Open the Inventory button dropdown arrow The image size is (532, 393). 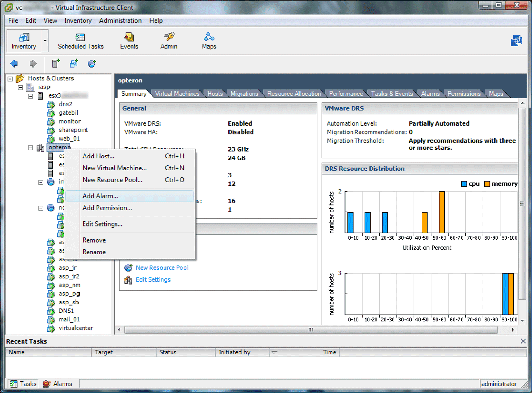coord(45,41)
